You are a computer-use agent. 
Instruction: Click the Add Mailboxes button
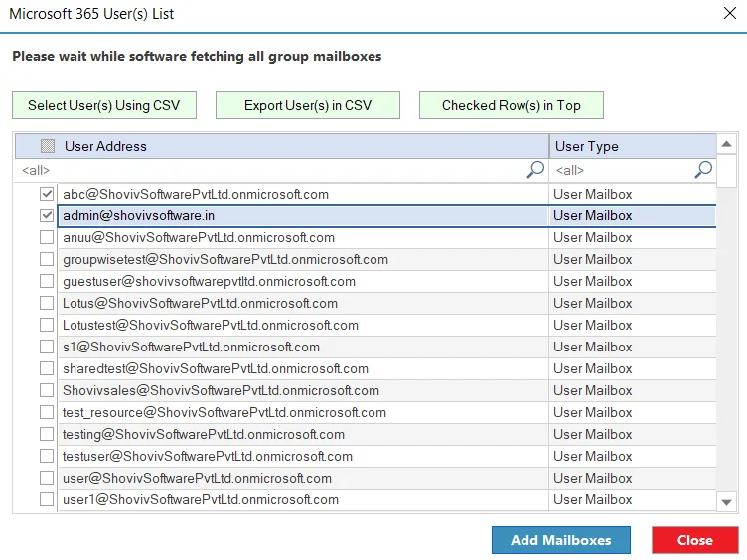coord(561,540)
